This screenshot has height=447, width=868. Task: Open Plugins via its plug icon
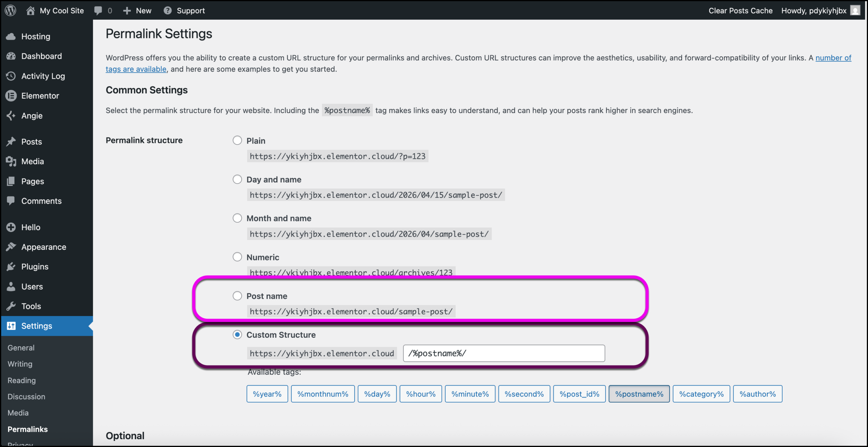click(11, 267)
